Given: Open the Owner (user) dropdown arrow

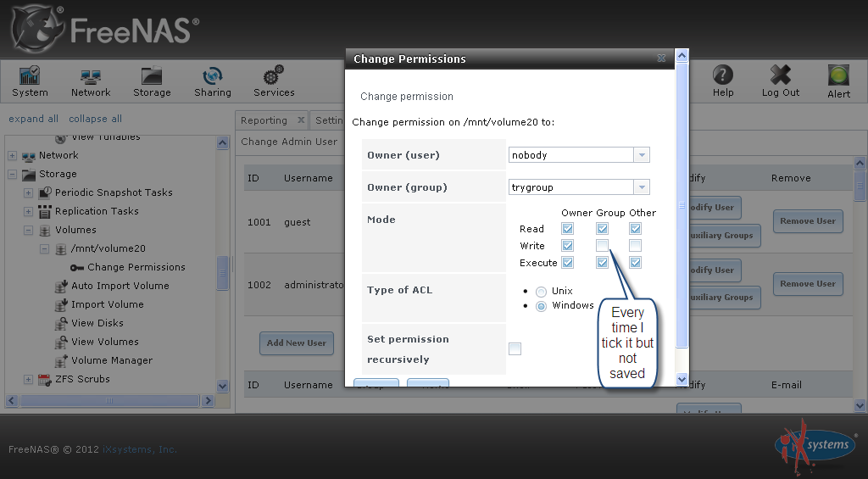Looking at the screenshot, I should 642,155.
